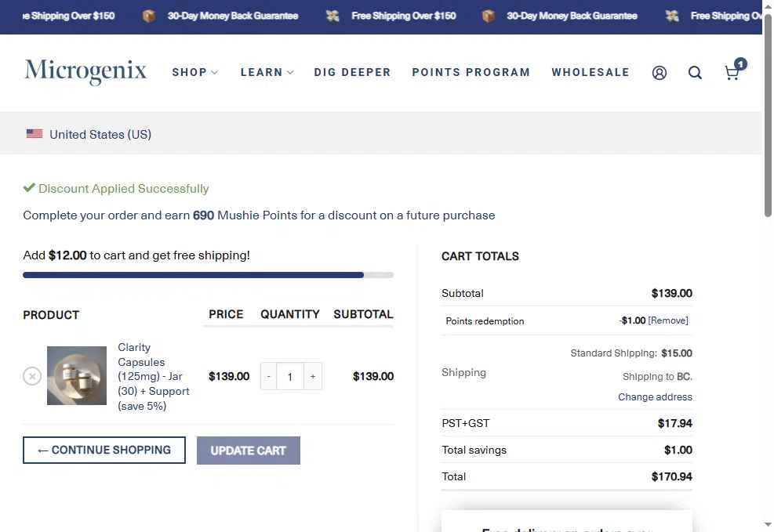Click the CONTINUE SHOPPING button
The height and width of the screenshot is (532, 774).
[x=104, y=451]
